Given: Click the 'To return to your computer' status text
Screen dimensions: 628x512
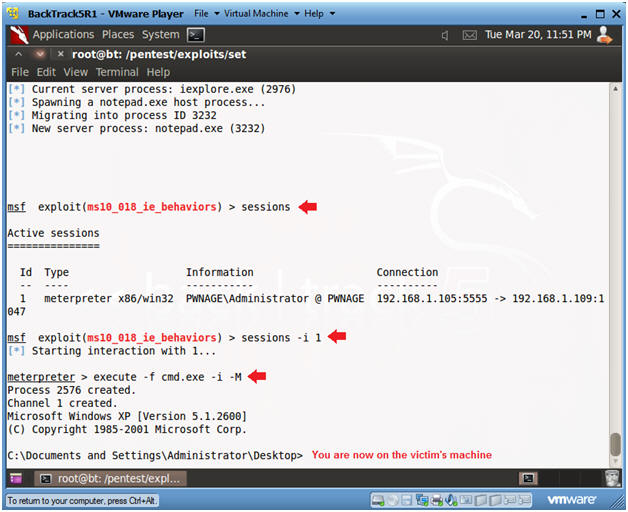Looking at the screenshot, I should (82, 501).
